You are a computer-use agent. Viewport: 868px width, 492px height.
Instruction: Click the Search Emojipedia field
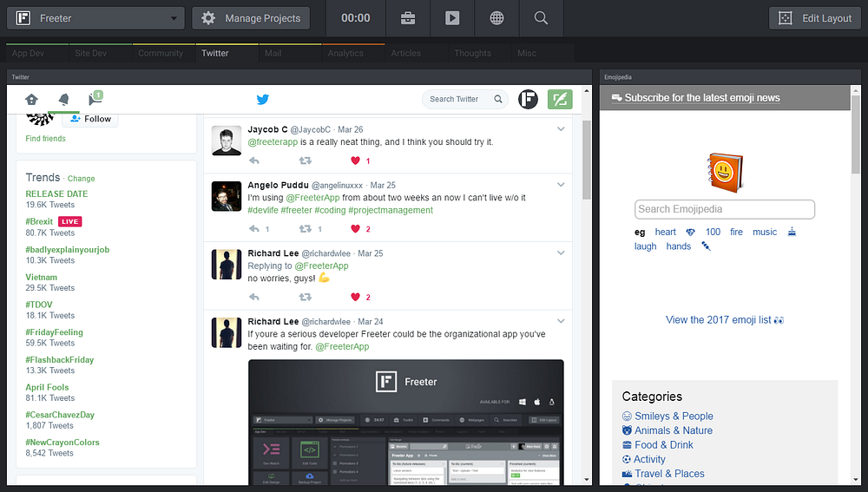725,209
